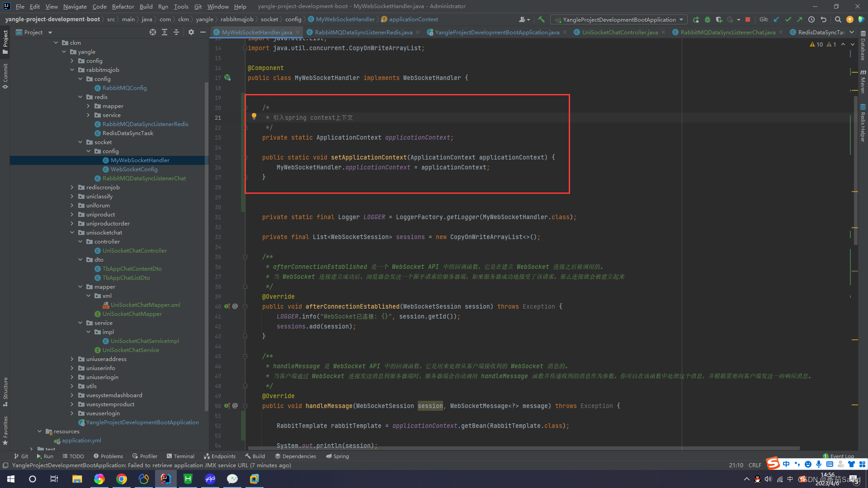The width and height of the screenshot is (868, 488).
Task: Fold the afterConnectionEstablished method at line 40
Action: (245, 306)
